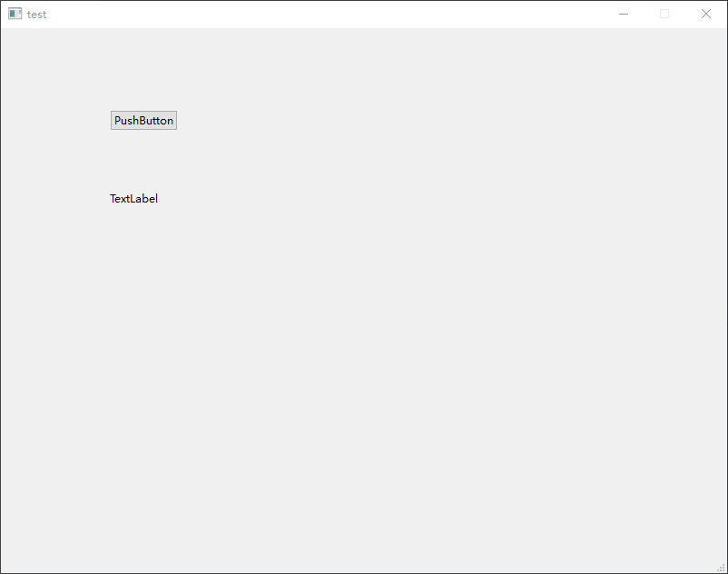This screenshot has width=728, height=574.
Task: Activate the PushButton widget
Action: point(143,121)
